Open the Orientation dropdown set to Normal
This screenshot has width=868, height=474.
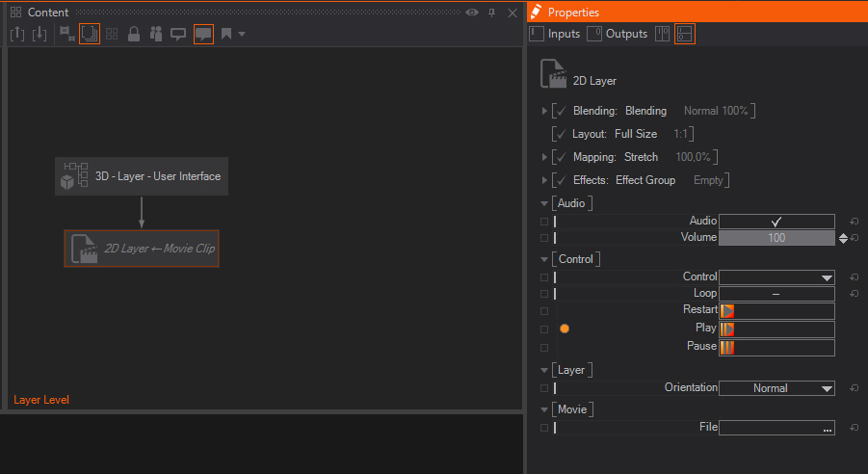(776, 388)
